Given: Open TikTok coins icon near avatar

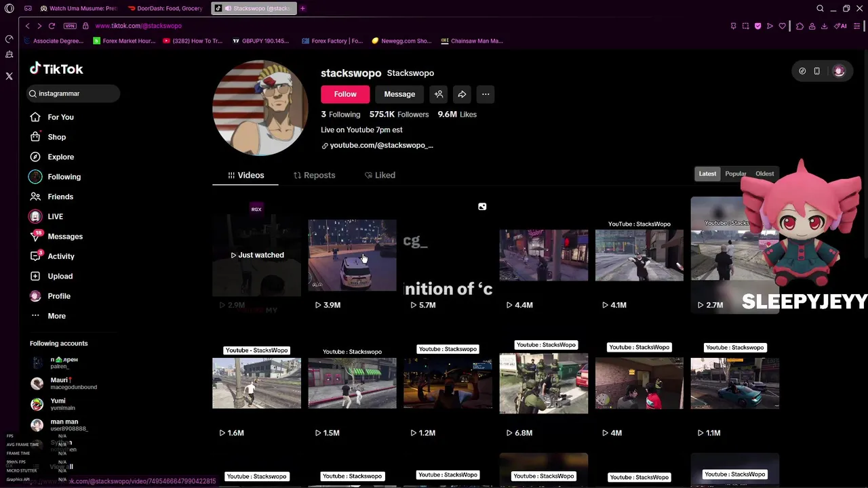Looking at the screenshot, I should point(802,71).
